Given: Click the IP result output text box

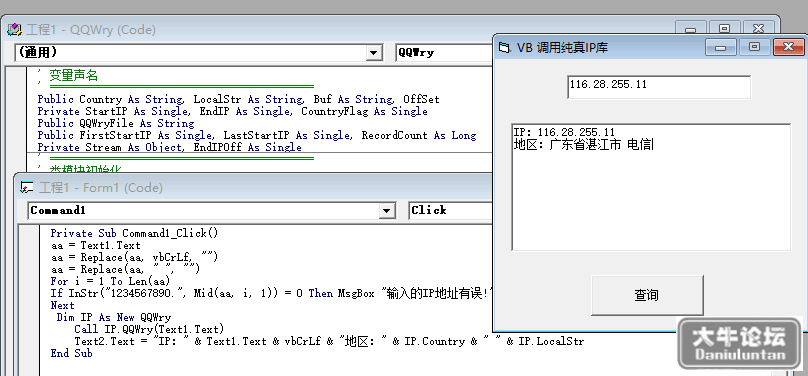Looking at the screenshot, I should pyautogui.click(x=651, y=187).
